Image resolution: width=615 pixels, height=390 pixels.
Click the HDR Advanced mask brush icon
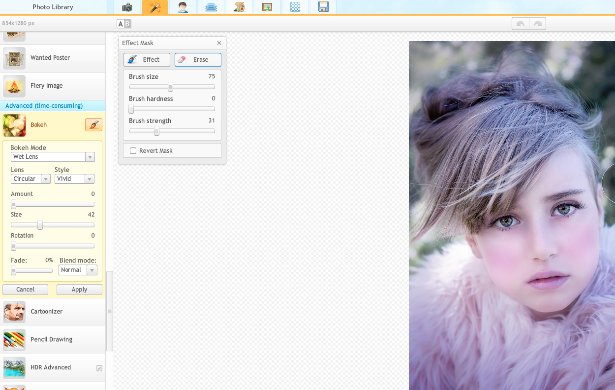coord(99,368)
